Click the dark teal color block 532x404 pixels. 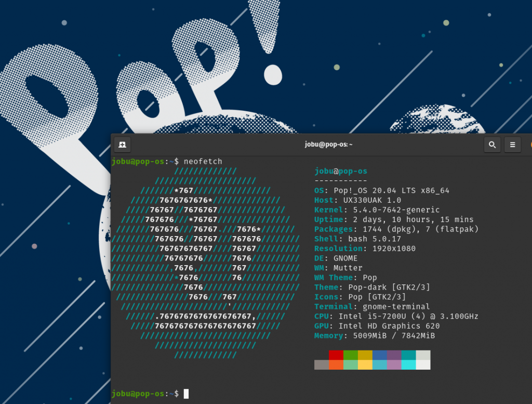point(408,355)
